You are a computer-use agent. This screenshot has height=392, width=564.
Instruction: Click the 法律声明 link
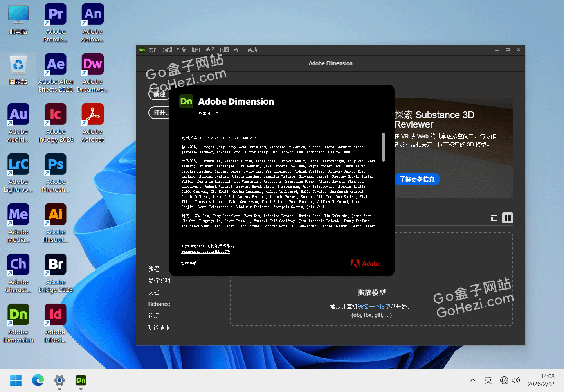[189, 263]
